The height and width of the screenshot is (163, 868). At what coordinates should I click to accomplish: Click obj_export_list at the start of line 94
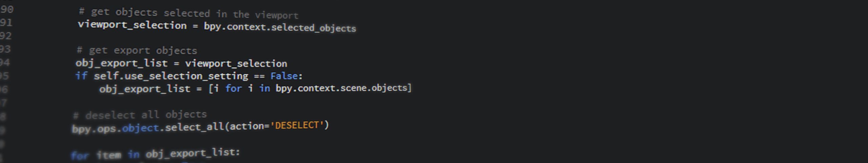tap(121, 63)
